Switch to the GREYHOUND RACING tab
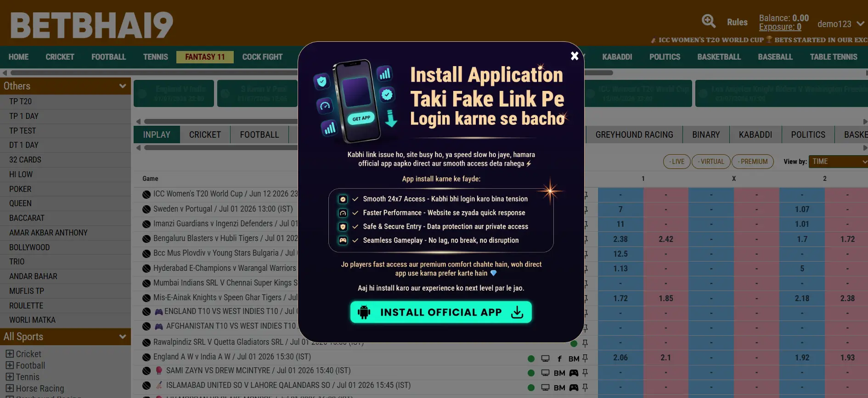The height and width of the screenshot is (398, 868). point(634,135)
